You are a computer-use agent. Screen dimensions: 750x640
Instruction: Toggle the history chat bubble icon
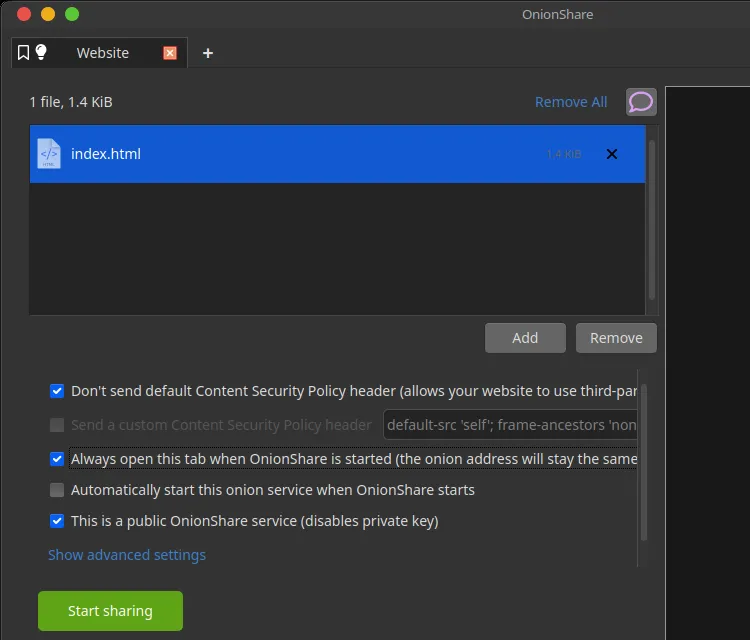641,102
